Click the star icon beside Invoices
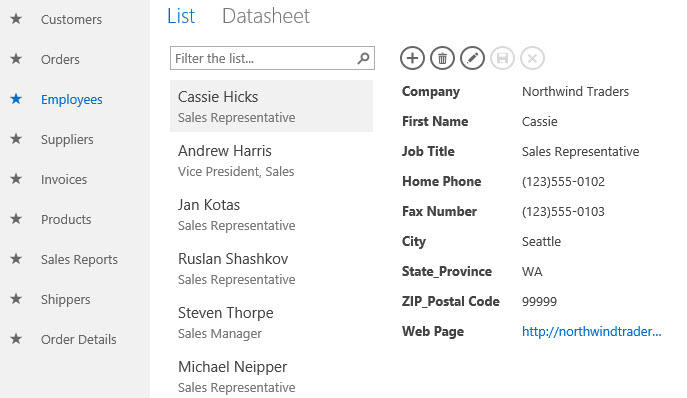Screen dimensions: 687x398 tap(16, 179)
